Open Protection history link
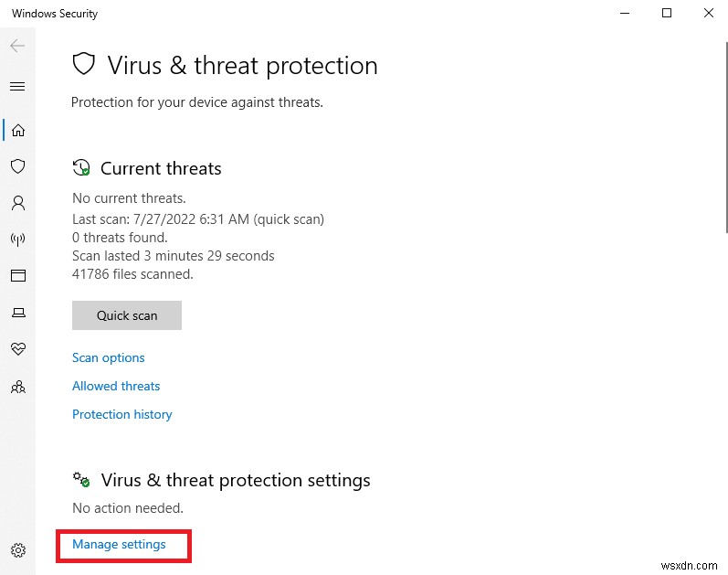Viewport: 728px width, 575px height. (x=122, y=414)
